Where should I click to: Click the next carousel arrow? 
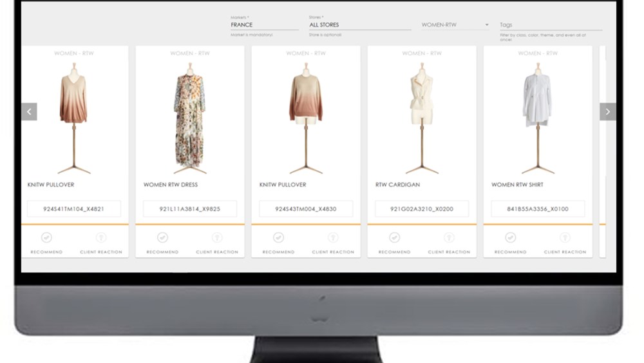pyautogui.click(x=608, y=112)
